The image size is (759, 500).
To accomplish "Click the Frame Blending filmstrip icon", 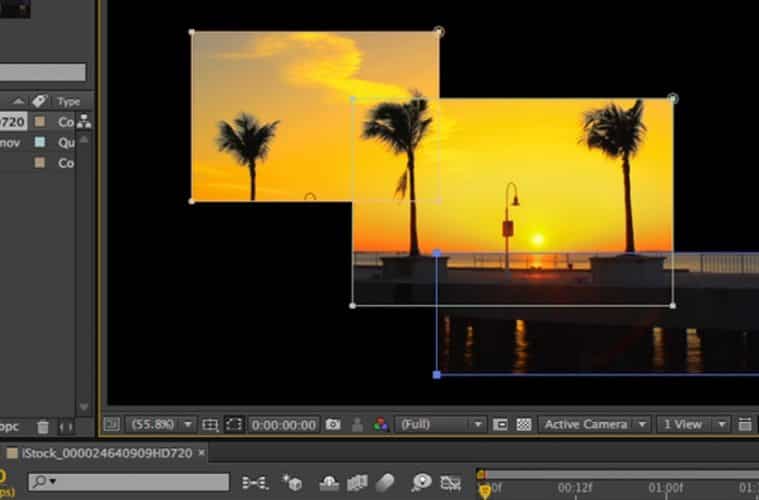I will (x=357, y=483).
